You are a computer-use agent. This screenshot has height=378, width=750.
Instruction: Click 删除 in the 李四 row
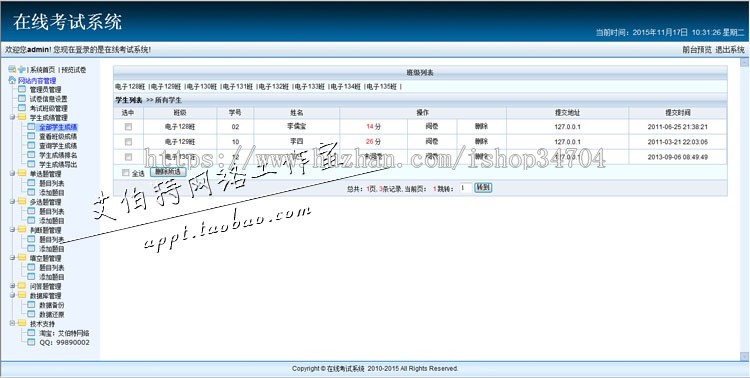481,142
